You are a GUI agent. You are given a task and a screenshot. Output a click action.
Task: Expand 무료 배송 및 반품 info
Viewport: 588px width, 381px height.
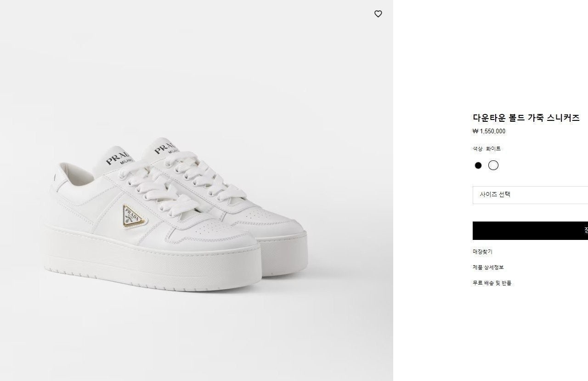tap(492, 283)
